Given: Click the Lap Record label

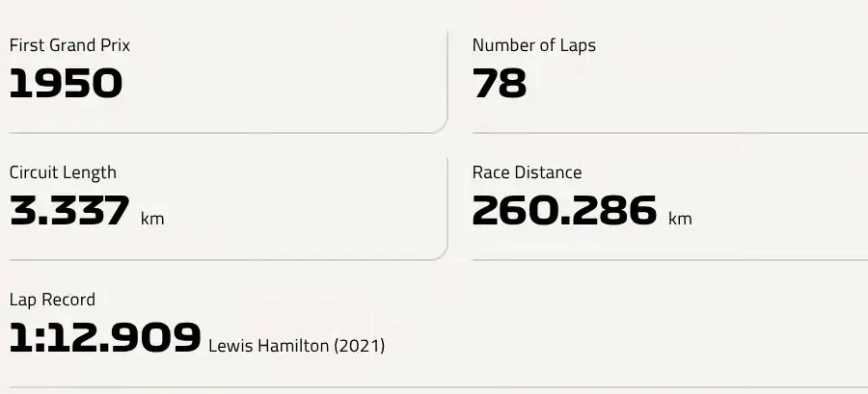Looking at the screenshot, I should click(x=53, y=300).
